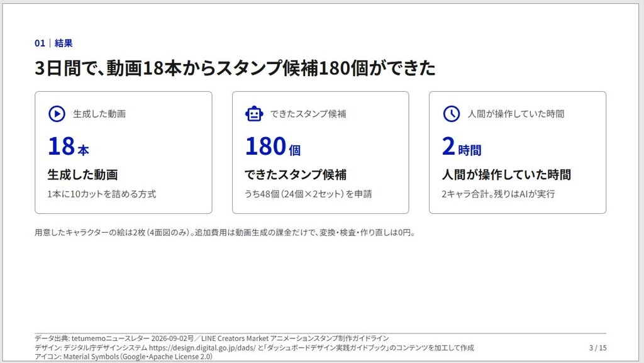Click the heading 3日間で、動画18本からスタンプ候補180個ができた
Viewport: 644px width, 363px height.
(x=235, y=68)
